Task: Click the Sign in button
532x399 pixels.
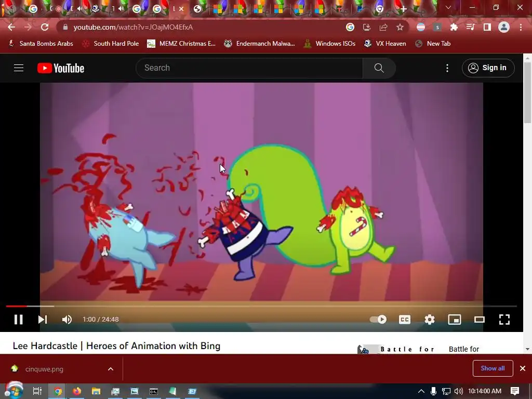Action: (x=488, y=68)
